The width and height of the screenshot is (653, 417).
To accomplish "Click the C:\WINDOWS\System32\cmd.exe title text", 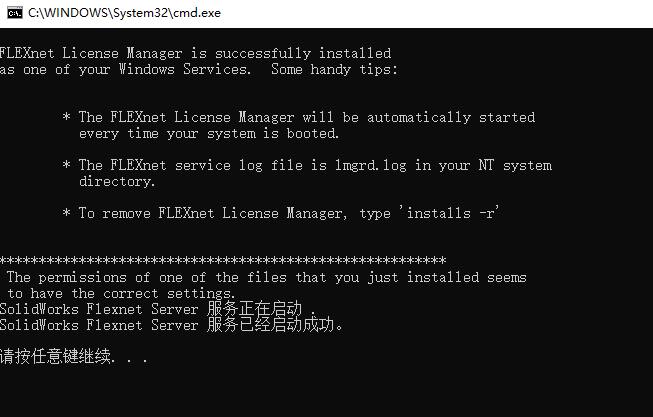I will [124, 13].
